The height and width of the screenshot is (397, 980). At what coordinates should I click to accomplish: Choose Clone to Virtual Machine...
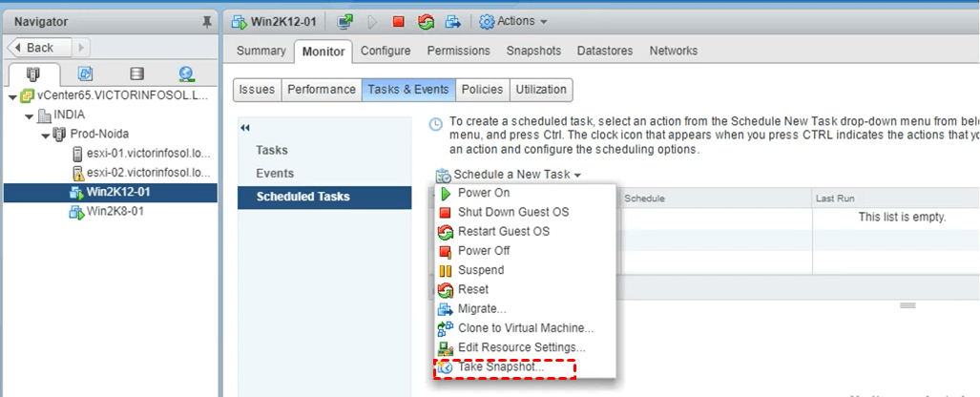click(x=525, y=328)
